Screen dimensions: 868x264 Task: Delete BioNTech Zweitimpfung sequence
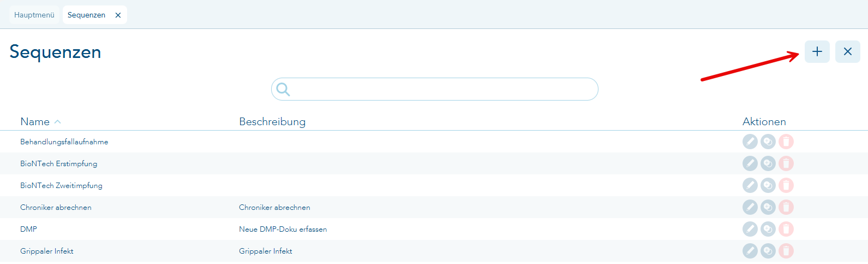(786, 185)
